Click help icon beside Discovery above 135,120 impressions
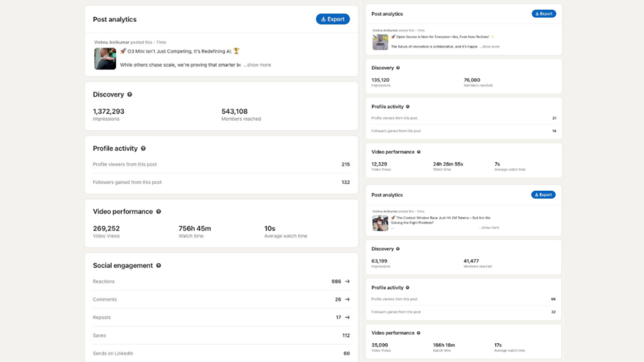This screenshot has width=644, height=362. pyautogui.click(x=398, y=68)
